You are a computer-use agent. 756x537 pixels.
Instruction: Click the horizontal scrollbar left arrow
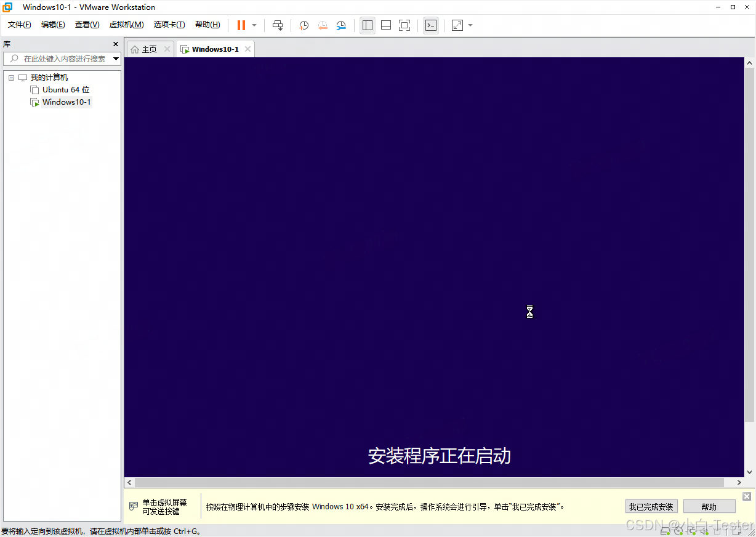click(129, 483)
